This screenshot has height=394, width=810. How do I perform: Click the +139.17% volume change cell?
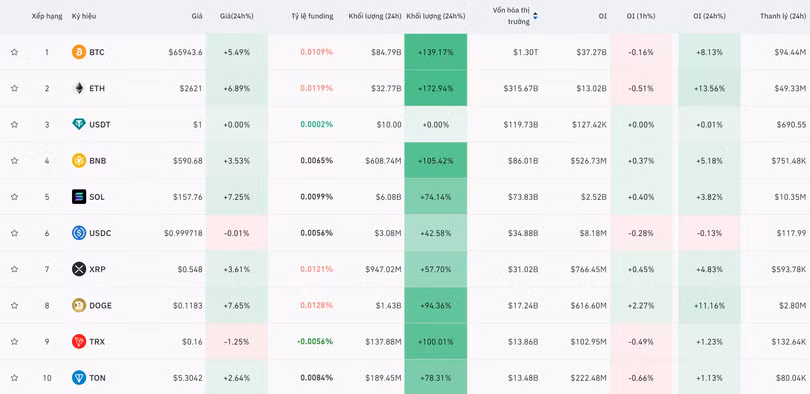pyautogui.click(x=436, y=52)
